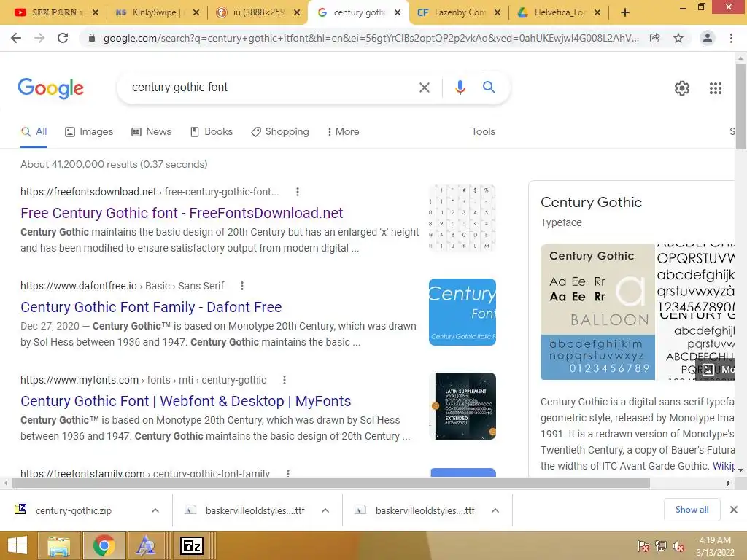Bookmark this page with star icon
This screenshot has height=560, width=747.
point(678,38)
